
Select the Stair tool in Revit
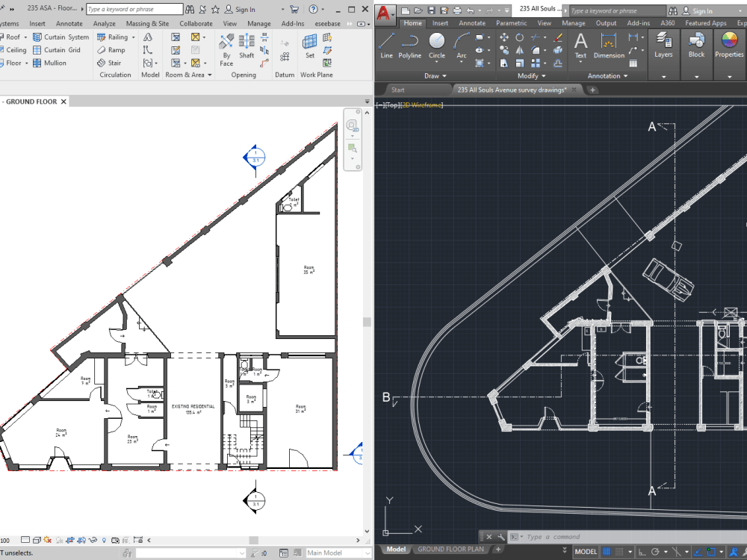pyautogui.click(x=109, y=63)
